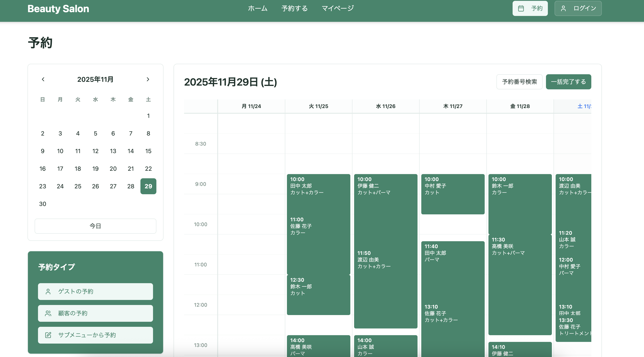Viewport: 644px width, 357px height.
Task: Click the Beauty Salon logo text
Action: 58,8
